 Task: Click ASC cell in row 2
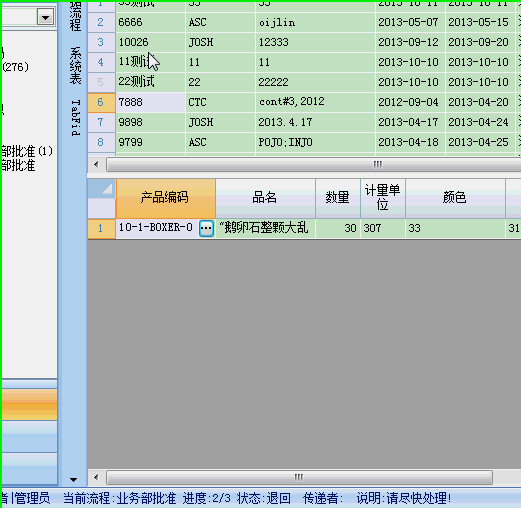pos(220,23)
